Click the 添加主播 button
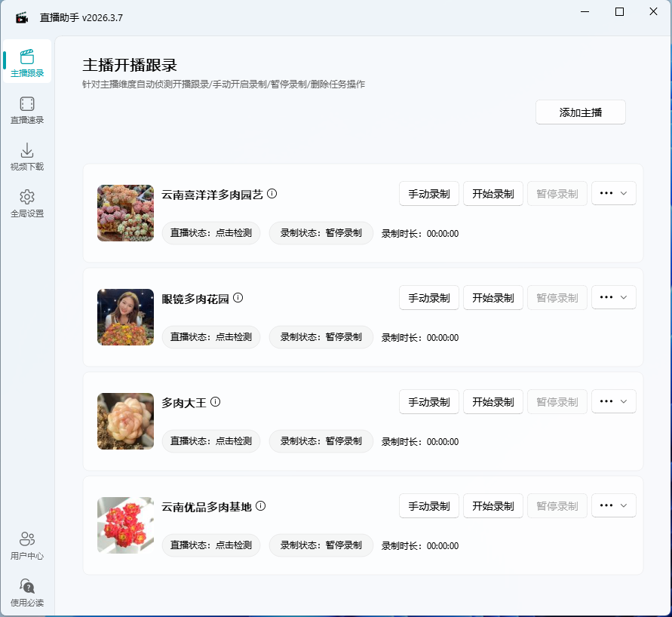Image resolution: width=672 pixels, height=617 pixels. click(580, 112)
